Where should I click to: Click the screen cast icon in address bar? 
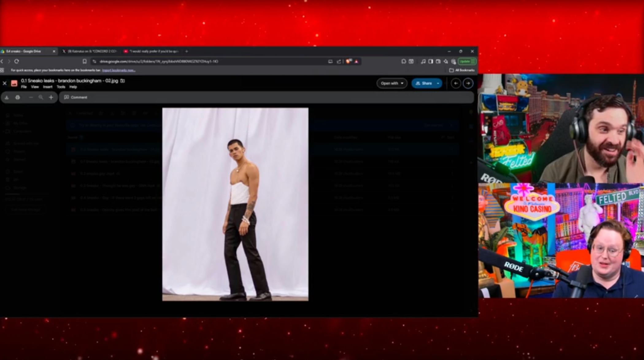330,61
